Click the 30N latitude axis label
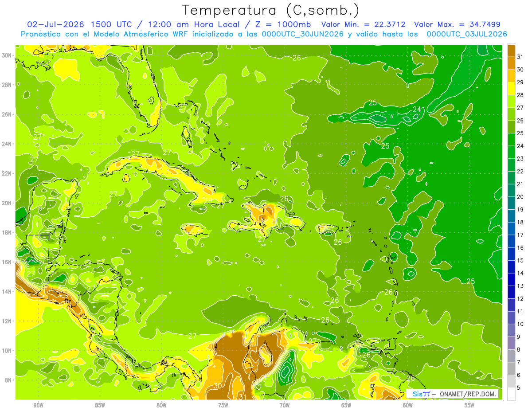 (7, 55)
